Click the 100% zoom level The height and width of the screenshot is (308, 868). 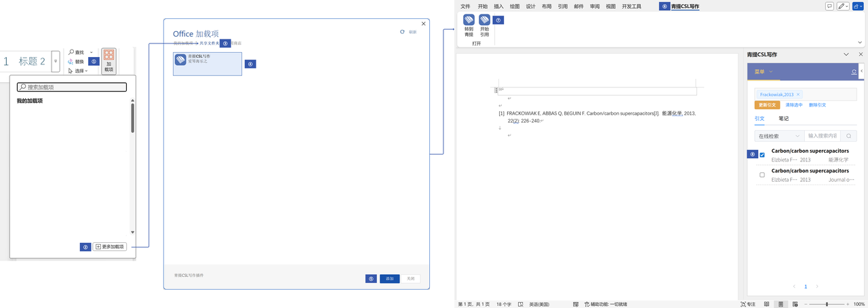point(859,304)
